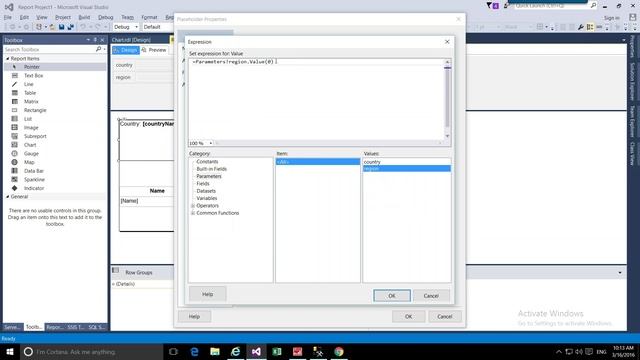Select Built-in Fields in Category list
Image resolution: width=640 pixels, height=360 pixels.
211,169
